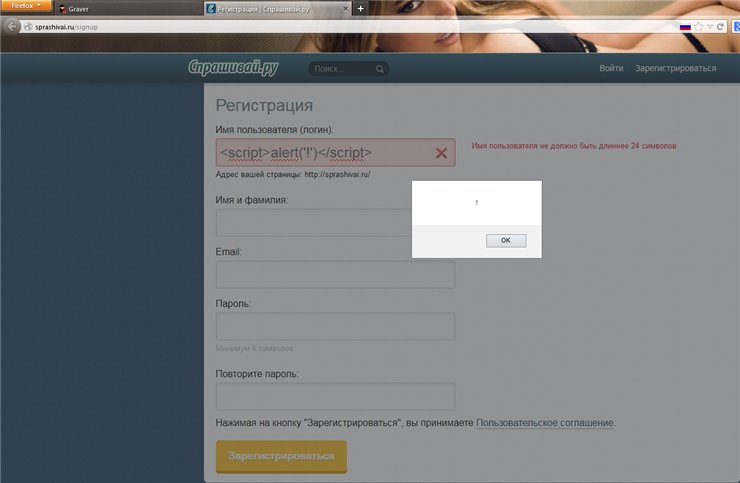740x483 pixels.
Task: Click the Минимум 6 символов hint
Action: (x=254, y=348)
